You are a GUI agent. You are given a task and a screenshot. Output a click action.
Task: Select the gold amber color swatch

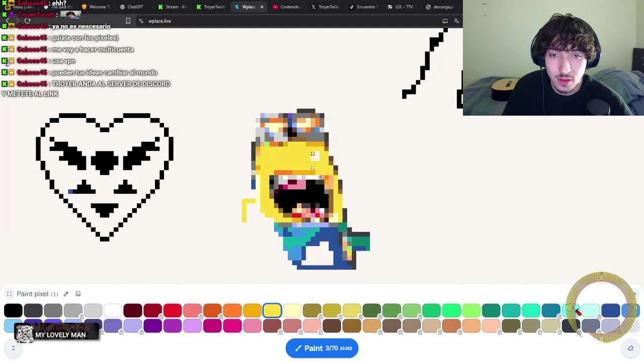pos(252,311)
